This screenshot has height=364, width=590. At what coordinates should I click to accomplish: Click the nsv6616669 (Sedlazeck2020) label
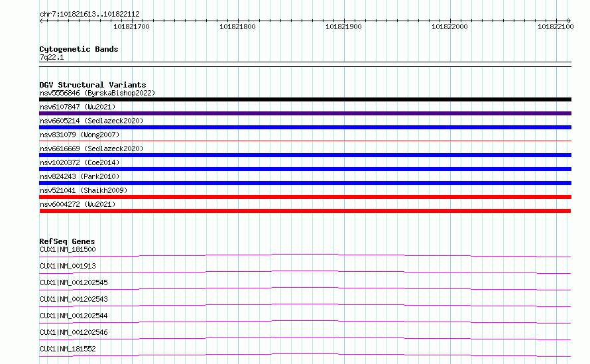(x=91, y=149)
